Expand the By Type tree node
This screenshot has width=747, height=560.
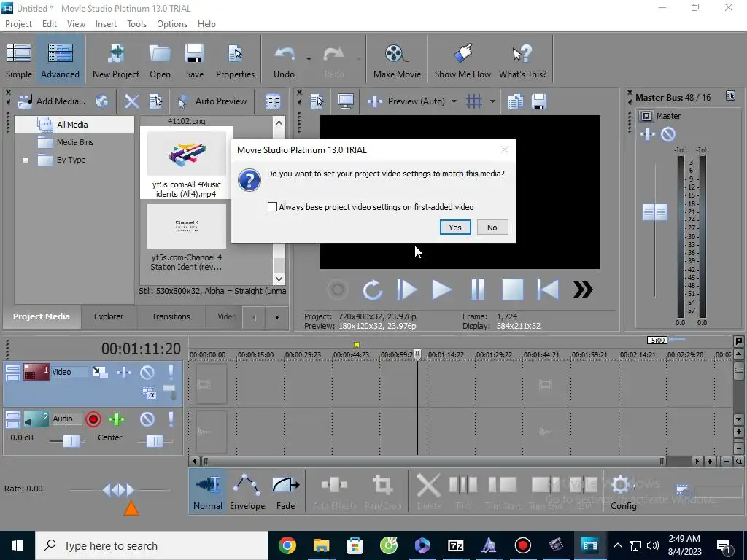(26, 160)
